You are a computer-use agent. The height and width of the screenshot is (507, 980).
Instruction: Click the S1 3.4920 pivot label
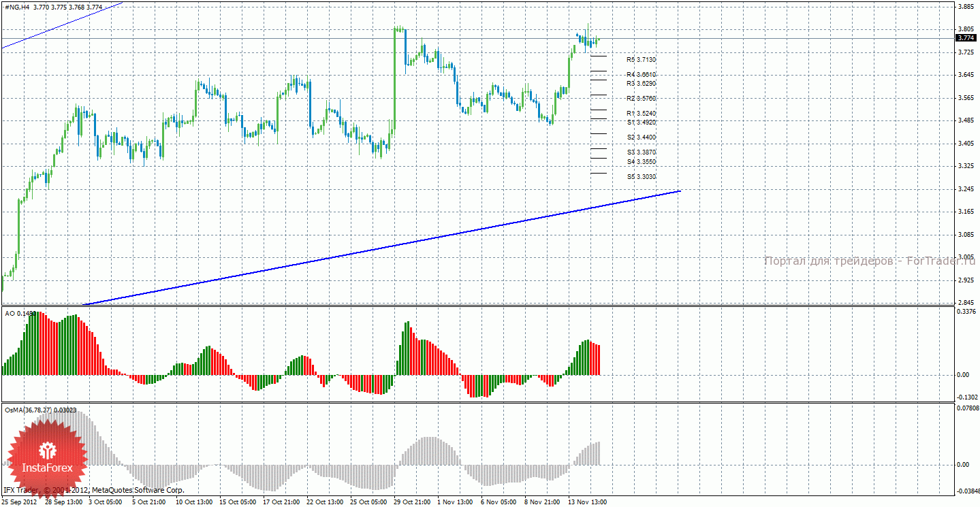pos(641,122)
